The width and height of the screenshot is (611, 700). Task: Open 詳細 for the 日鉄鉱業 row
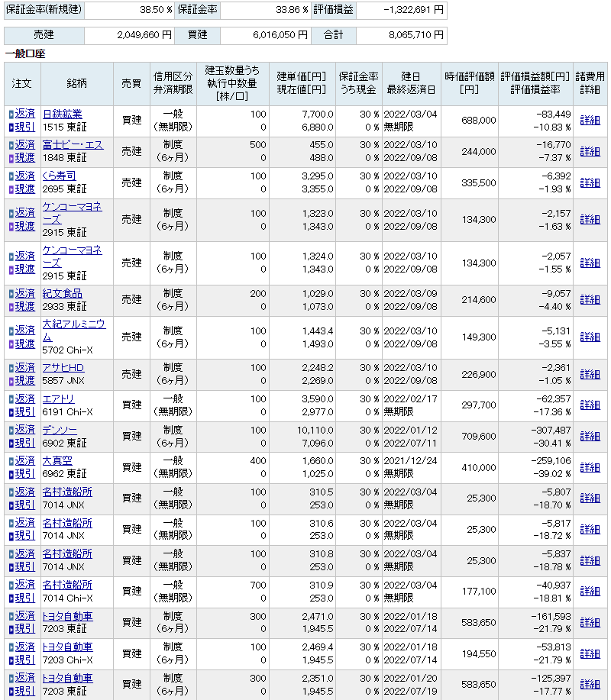click(x=590, y=121)
